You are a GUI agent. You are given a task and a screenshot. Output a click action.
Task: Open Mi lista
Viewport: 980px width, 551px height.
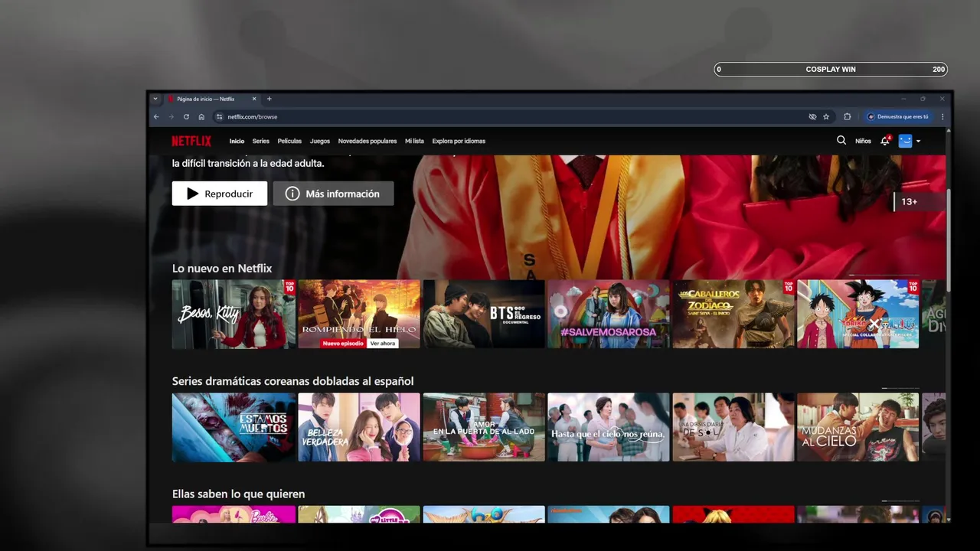tap(414, 141)
